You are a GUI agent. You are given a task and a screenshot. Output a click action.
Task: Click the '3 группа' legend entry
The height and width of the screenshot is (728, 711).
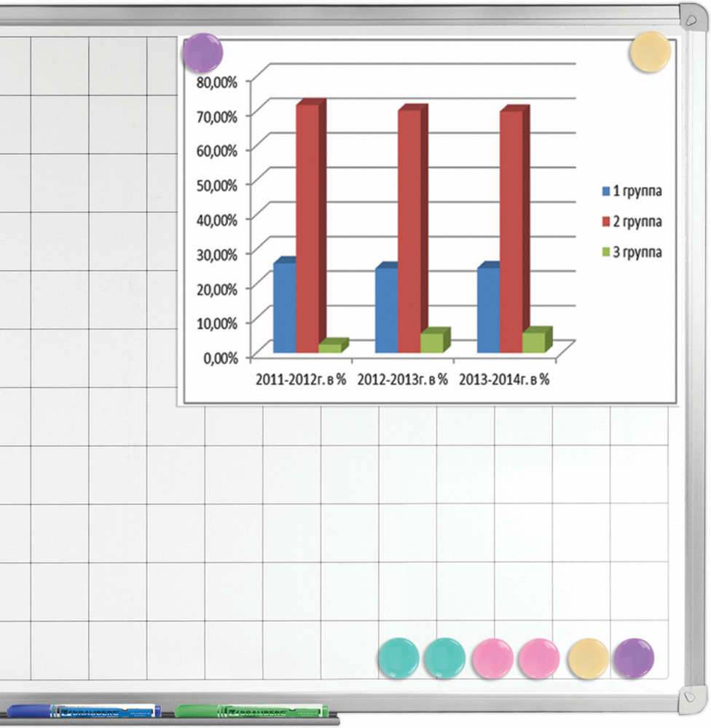631,252
